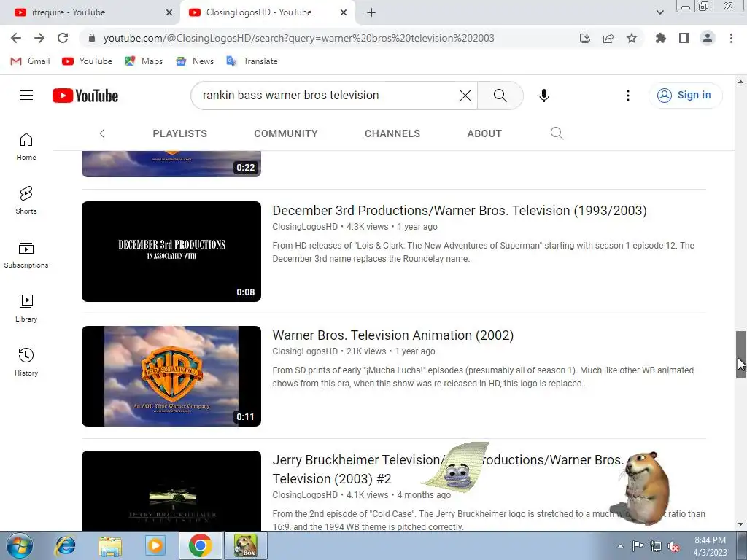
Task: Open Internet Explorer from the taskbar
Action: 65,545
